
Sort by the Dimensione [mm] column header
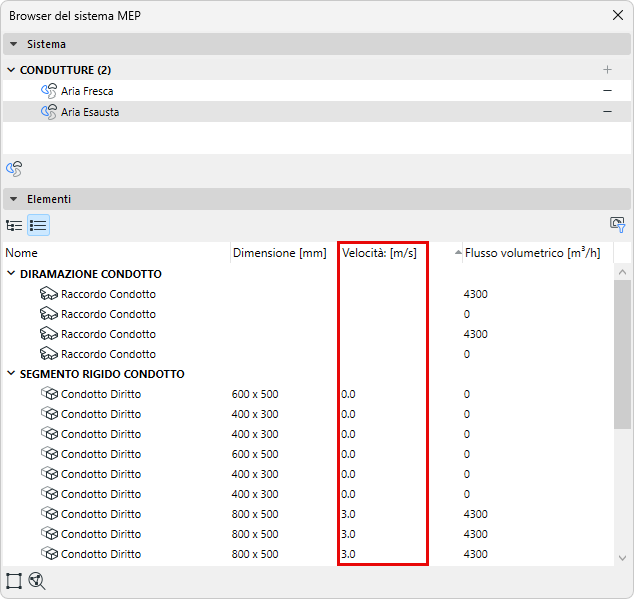pos(283,253)
